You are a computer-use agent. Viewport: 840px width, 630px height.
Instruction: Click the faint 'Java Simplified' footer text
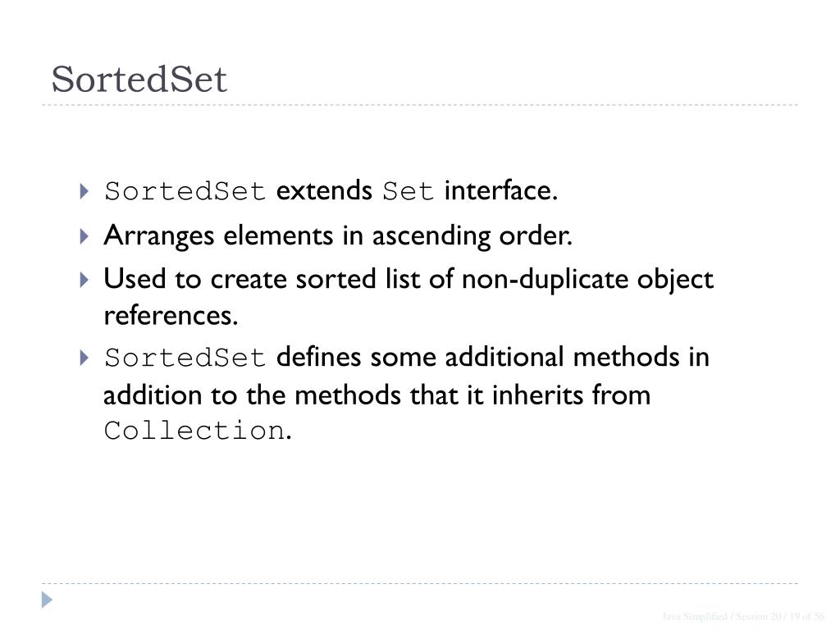click(694, 617)
